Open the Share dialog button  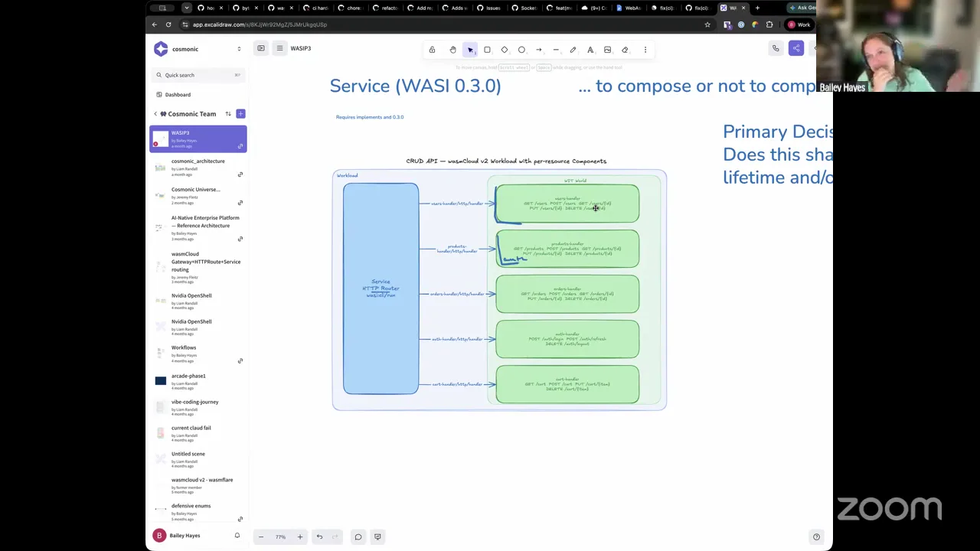click(x=796, y=49)
